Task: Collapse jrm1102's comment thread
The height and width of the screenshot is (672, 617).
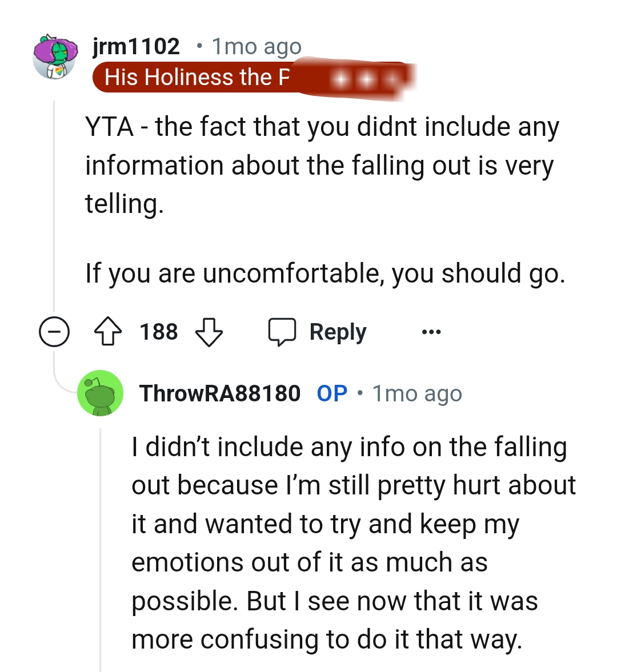Action: coord(54,331)
